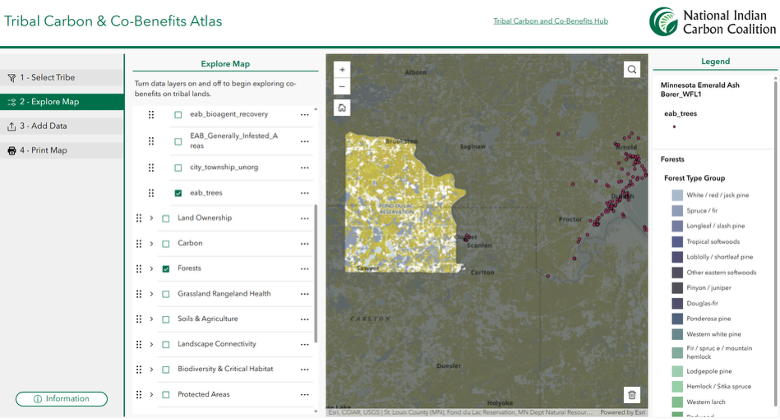Expand the Carbon layer group
This screenshot has height=420, width=780.
[152, 243]
